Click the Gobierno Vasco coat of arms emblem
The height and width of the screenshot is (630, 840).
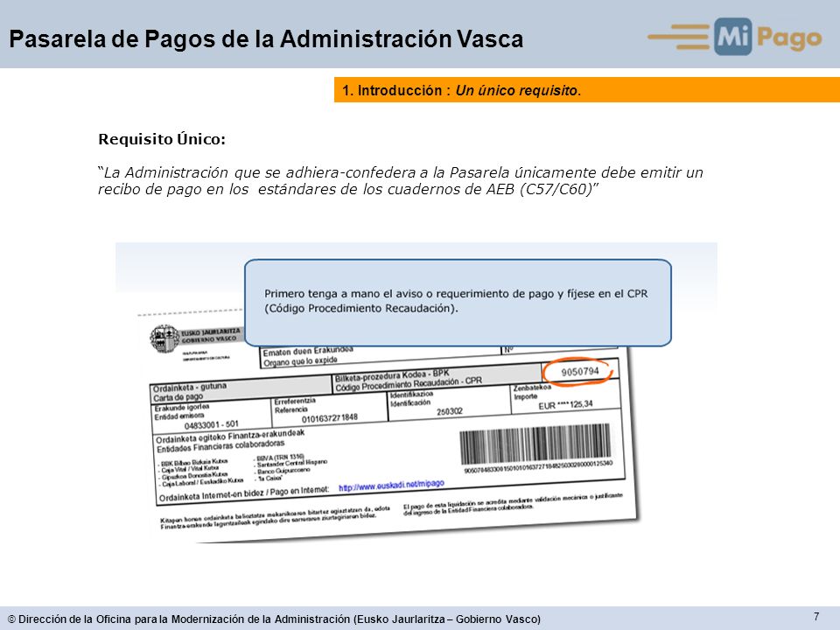(x=164, y=339)
